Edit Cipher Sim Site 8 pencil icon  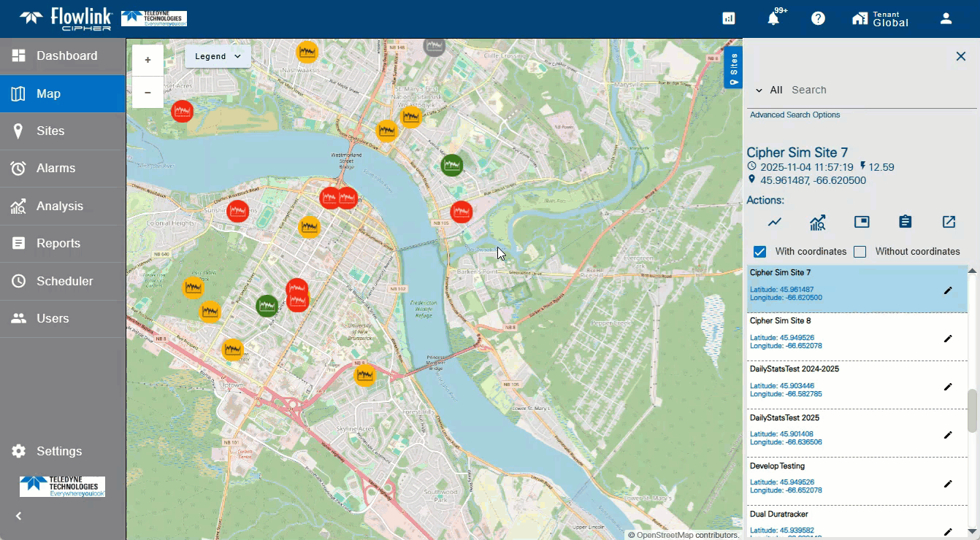[948, 339]
